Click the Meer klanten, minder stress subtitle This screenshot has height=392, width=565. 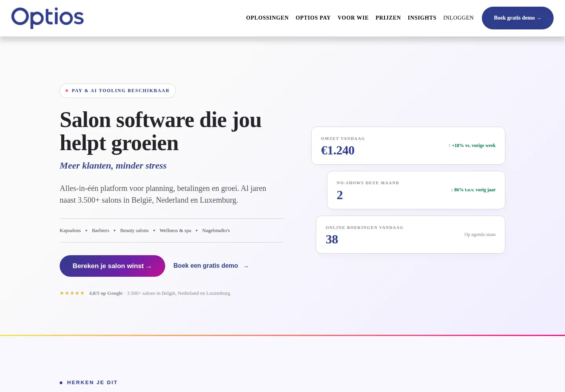coord(113,165)
